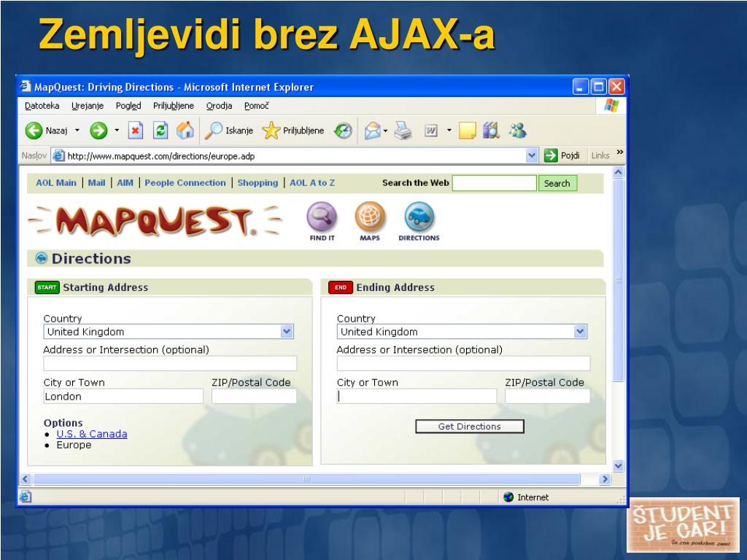Viewport: 747px width, 560px height.
Task: Expand the Forward button history dropdown
Action: tap(117, 131)
